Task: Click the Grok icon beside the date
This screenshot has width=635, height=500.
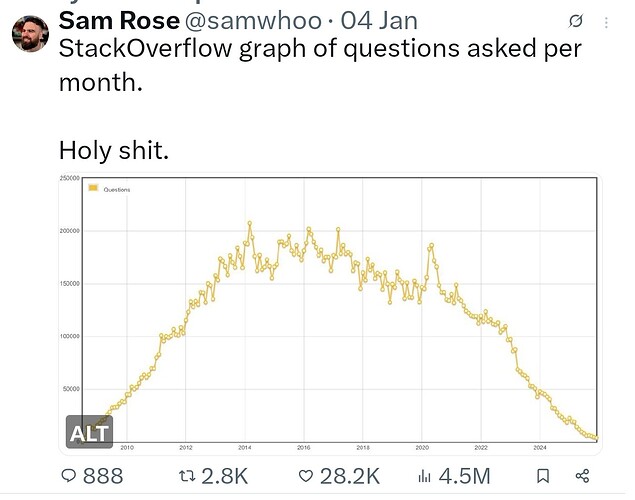Action: coord(575,21)
